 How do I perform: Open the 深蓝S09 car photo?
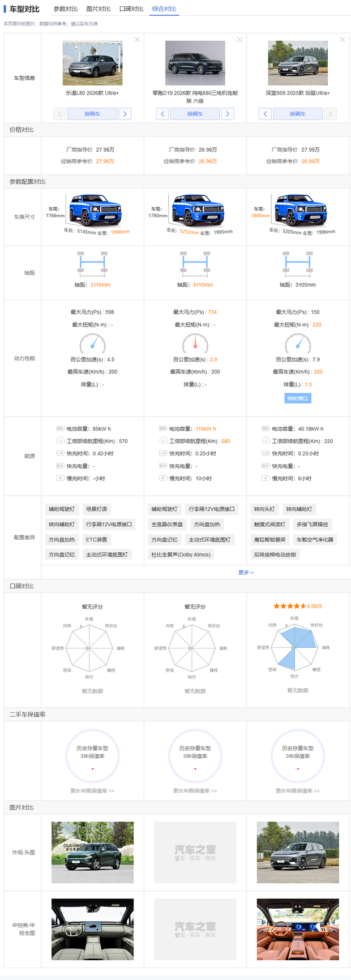298,63
